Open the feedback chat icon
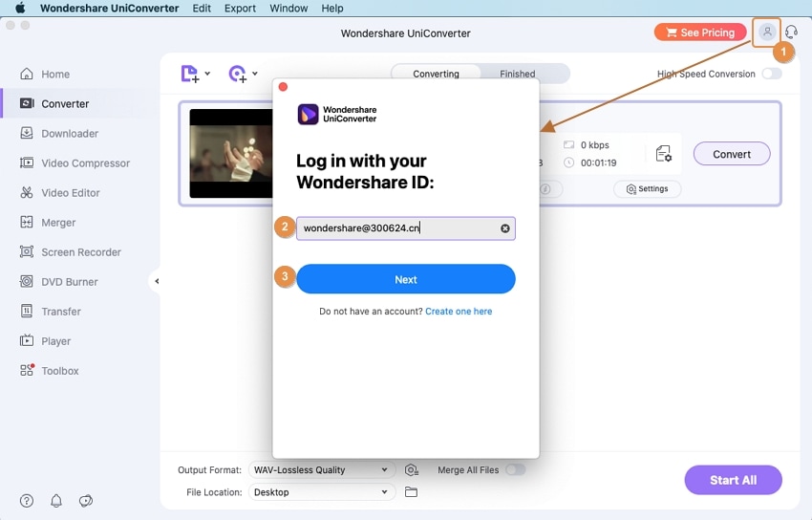 pos(86,500)
